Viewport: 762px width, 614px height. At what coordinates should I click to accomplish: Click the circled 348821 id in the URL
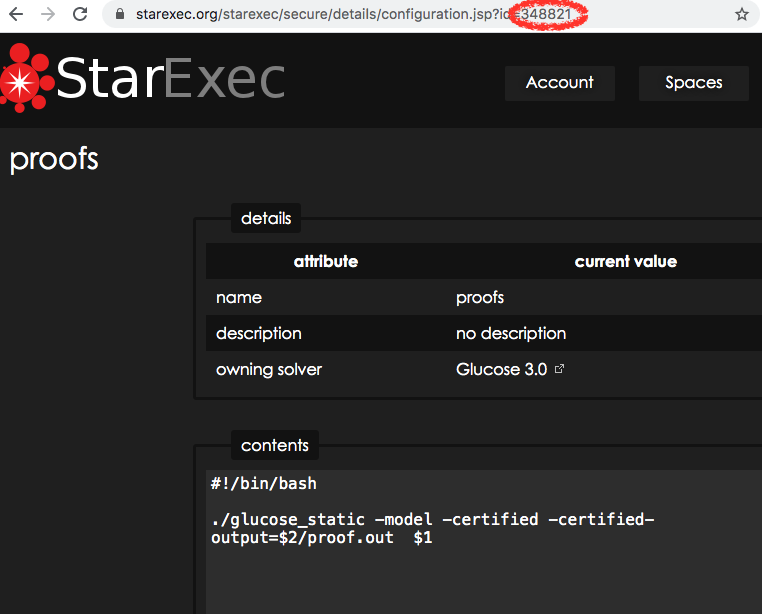click(548, 15)
